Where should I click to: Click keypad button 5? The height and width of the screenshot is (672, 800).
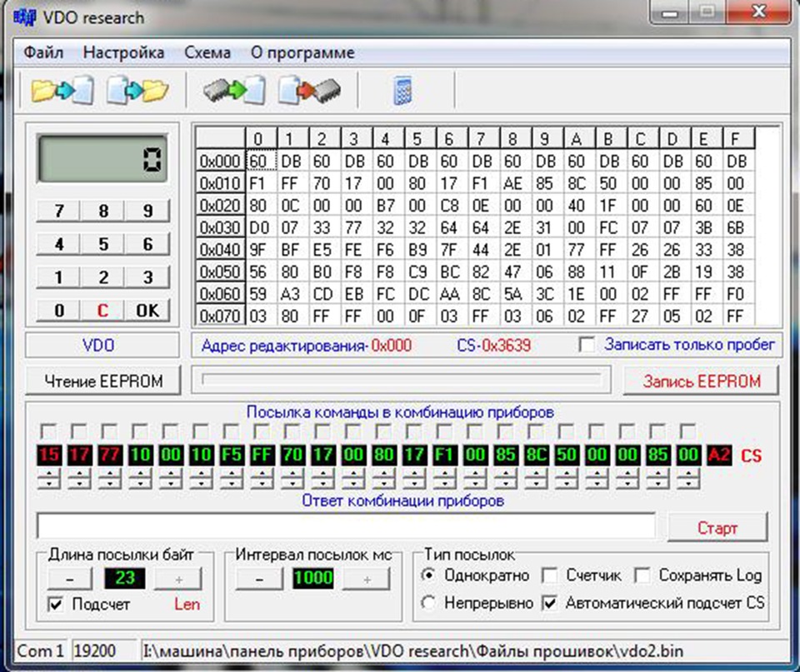pos(103,244)
